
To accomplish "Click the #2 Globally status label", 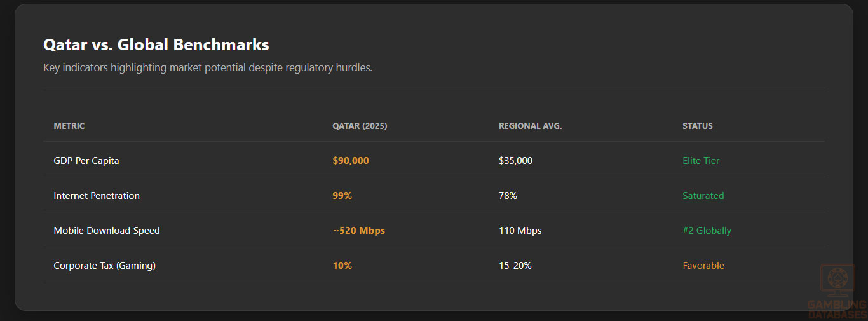I will pyautogui.click(x=707, y=231).
